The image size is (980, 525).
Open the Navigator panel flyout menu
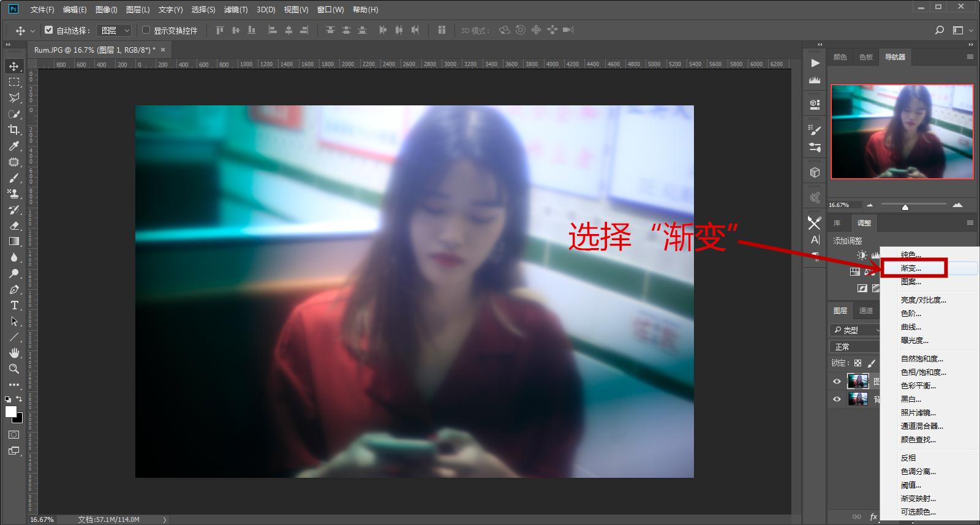(970, 56)
